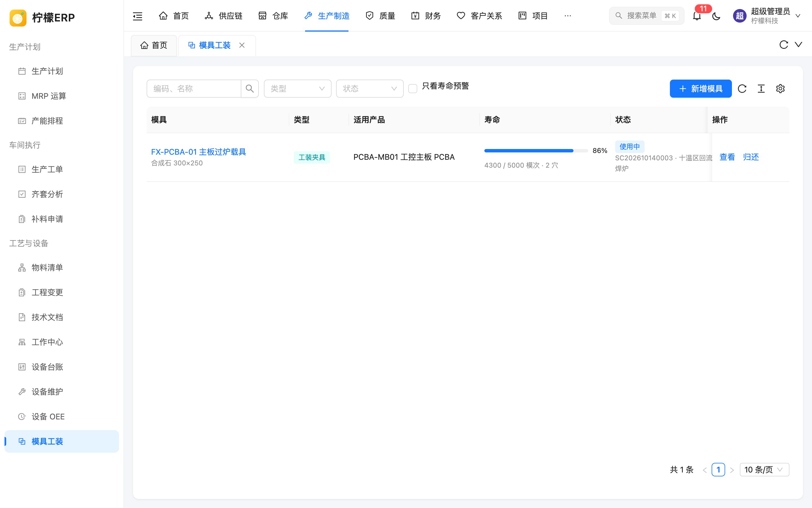Click 归还 for FX-PCBA-01
This screenshot has height=508, width=812.
click(751, 157)
